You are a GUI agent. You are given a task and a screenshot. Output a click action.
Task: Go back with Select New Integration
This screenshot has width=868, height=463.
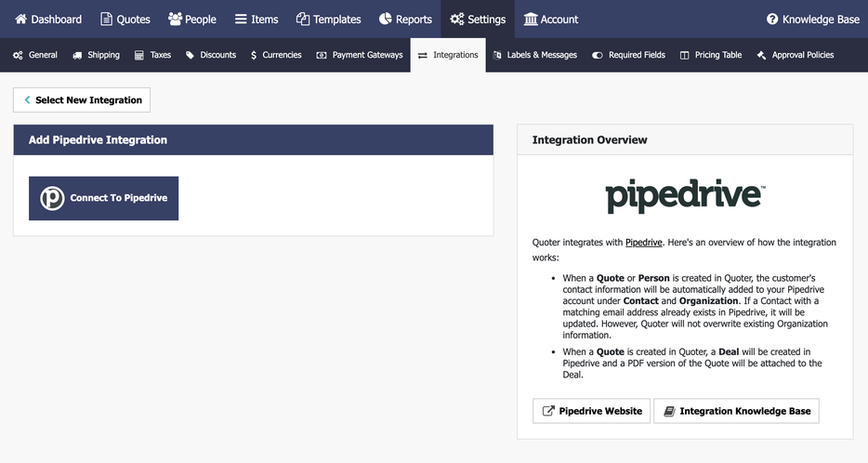pos(82,99)
